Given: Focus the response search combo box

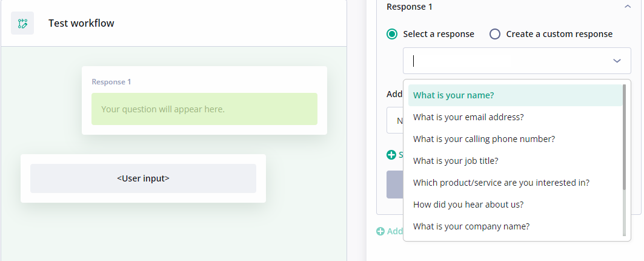Looking at the screenshot, I should pyautogui.click(x=517, y=61).
